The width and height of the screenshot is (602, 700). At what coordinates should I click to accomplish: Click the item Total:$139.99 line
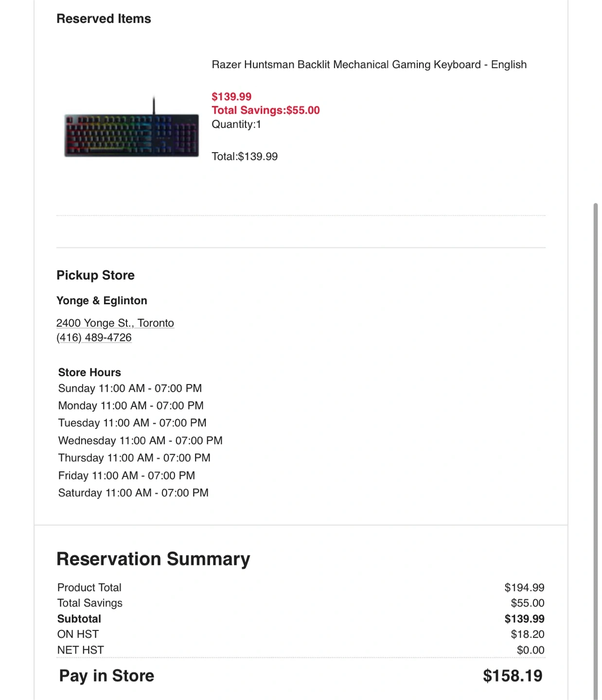point(245,157)
